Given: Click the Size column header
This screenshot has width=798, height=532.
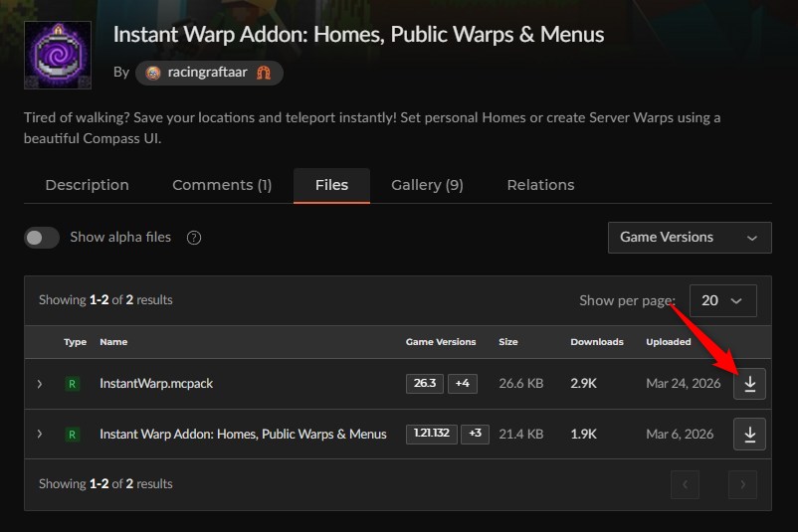Looking at the screenshot, I should click(x=507, y=342).
